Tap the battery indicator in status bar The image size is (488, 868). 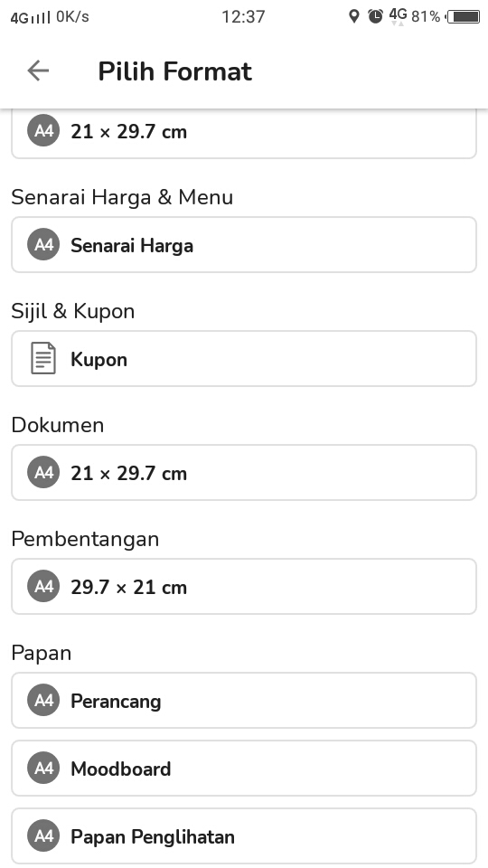[x=463, y=16]
